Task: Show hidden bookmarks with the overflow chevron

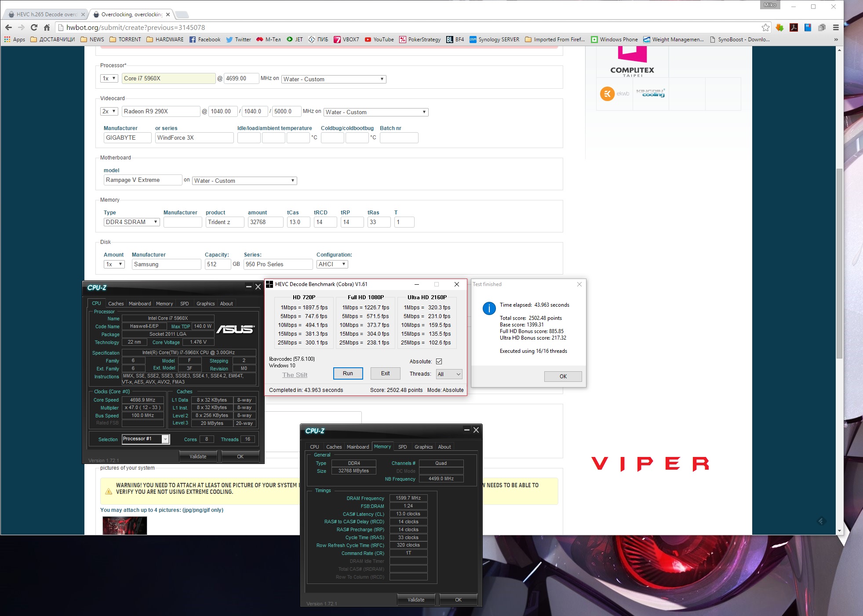Action: [x=836, y=40]
